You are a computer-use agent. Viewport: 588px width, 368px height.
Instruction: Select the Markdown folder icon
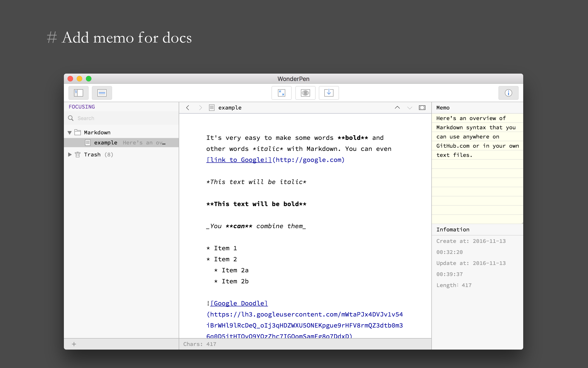77,132
